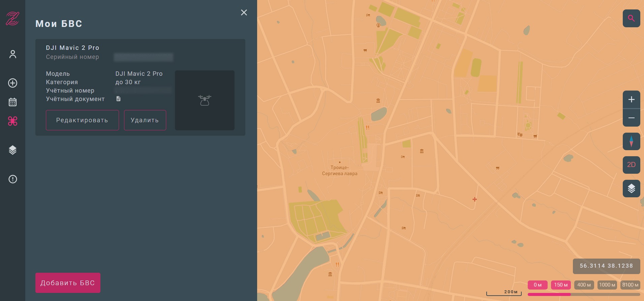The image size is (644, 301).
Task: Click the Мои БВС panel heading
Action: tap(59, 24)
